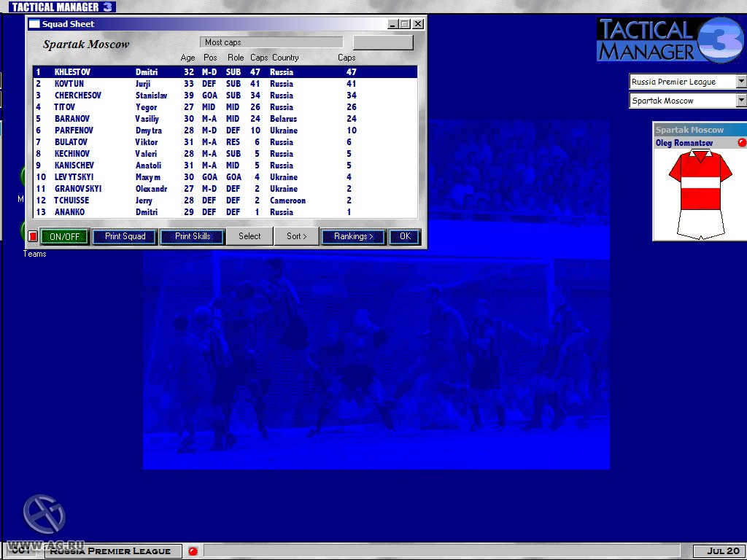This screenshot has height=560, width=747.
Task: Confirm with the OK button
Action: (405, 236)
